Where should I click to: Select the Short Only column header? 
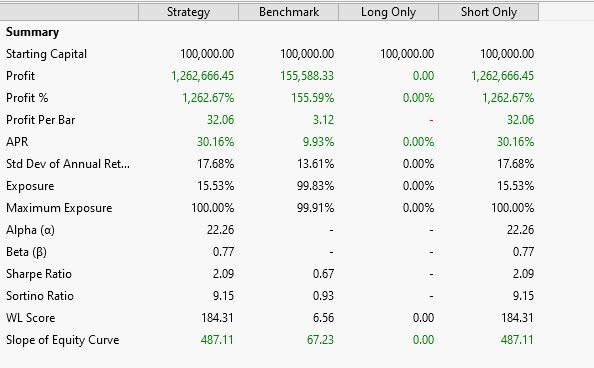pyautogui.click(x=489, y=12)
